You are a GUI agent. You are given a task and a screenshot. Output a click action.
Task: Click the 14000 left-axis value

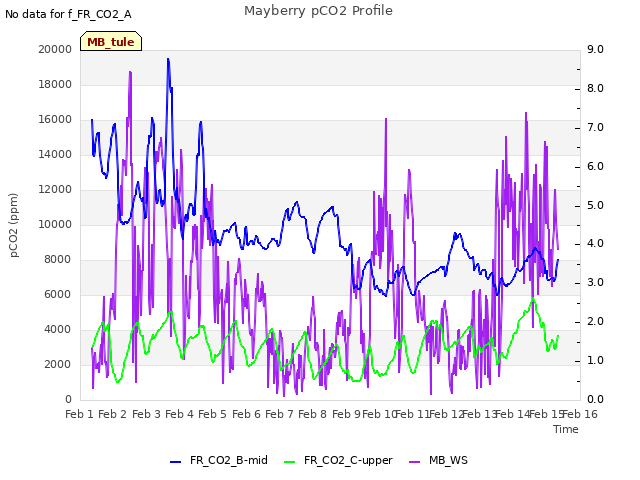(x=55, y=154)
